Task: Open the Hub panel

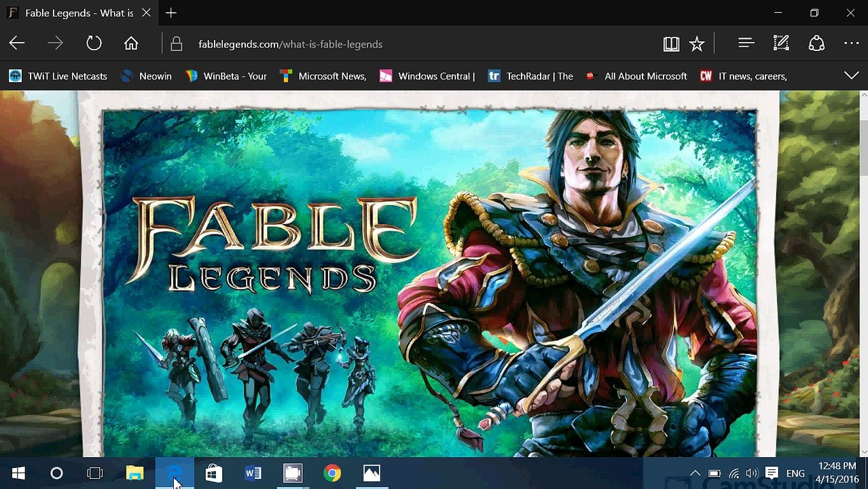Action: [746, 43]
